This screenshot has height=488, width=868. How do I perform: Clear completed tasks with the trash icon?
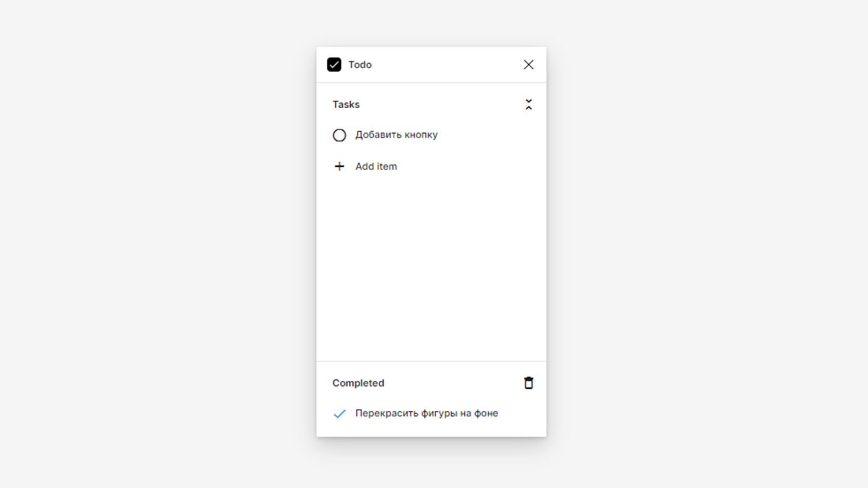529,383
